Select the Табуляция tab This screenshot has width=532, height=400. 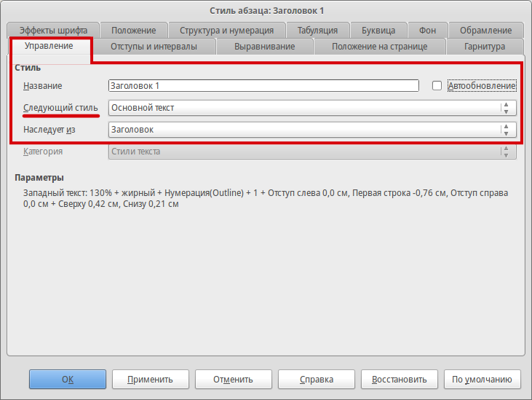(x=317, y=30)
